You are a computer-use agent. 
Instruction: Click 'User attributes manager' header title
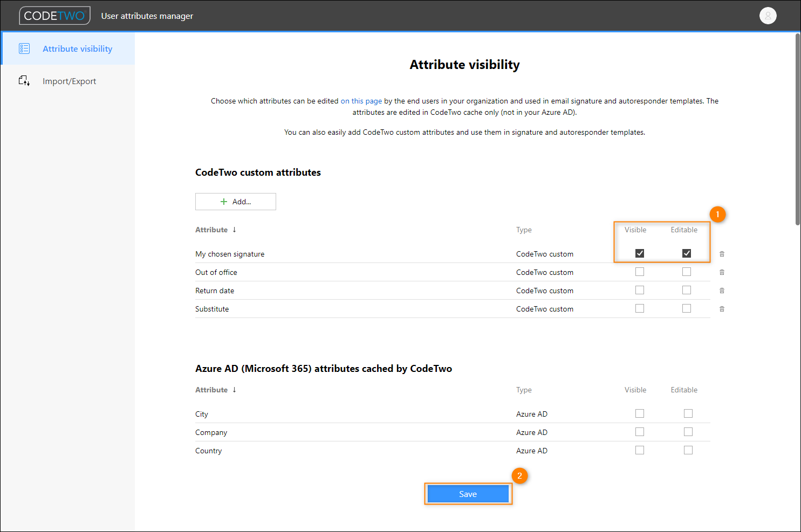point(147,16)
